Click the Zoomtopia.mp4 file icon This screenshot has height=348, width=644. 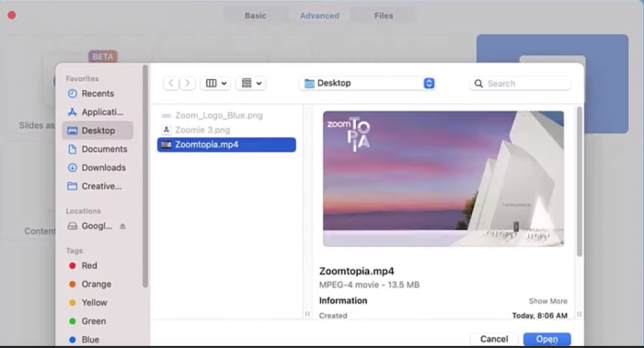pyautogui.click(x=167, y=145)
